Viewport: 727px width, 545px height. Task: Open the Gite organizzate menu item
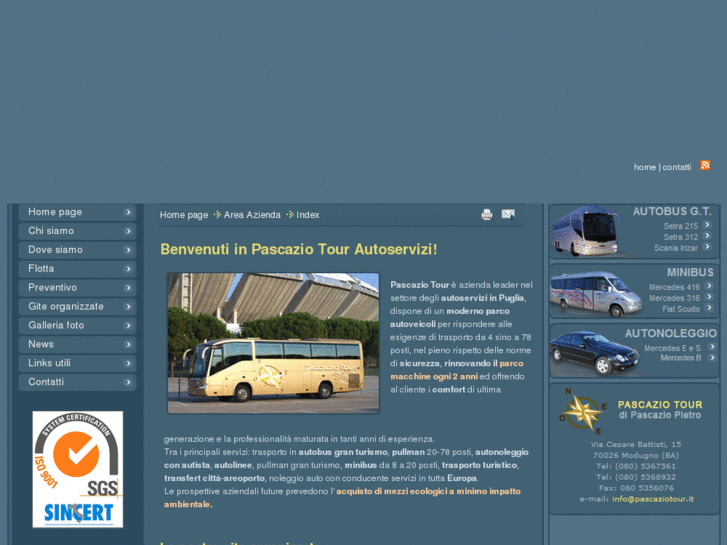77,307
